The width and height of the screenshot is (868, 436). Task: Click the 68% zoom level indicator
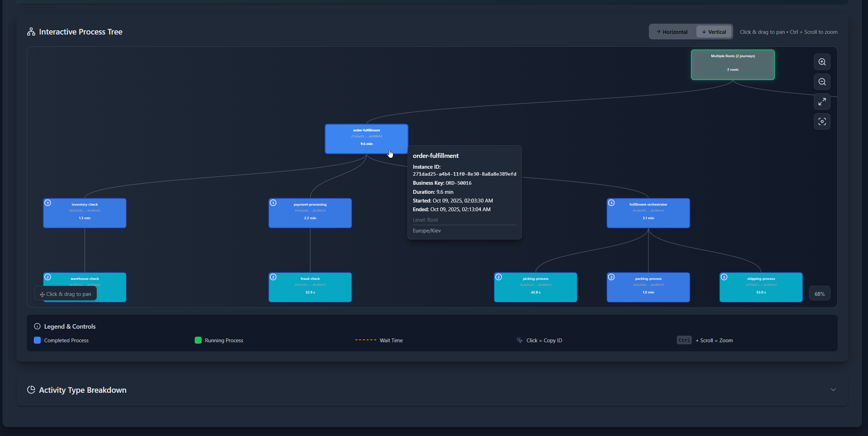tap(819, 294)
